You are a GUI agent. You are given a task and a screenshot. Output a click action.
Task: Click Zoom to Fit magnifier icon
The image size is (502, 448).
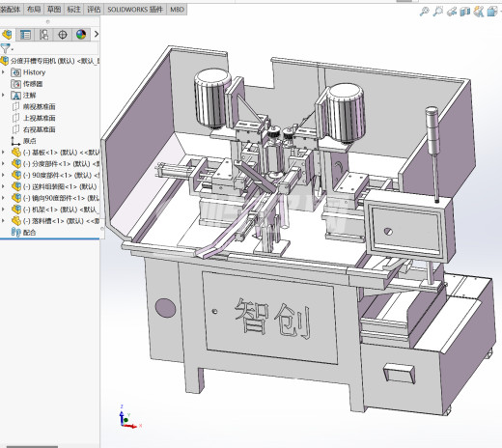[425, 12]
